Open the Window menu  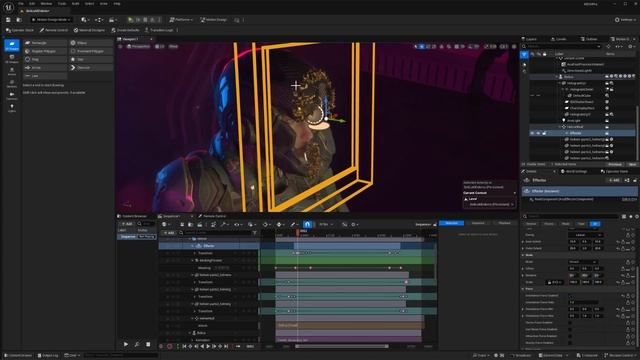[x=46, y=4]
